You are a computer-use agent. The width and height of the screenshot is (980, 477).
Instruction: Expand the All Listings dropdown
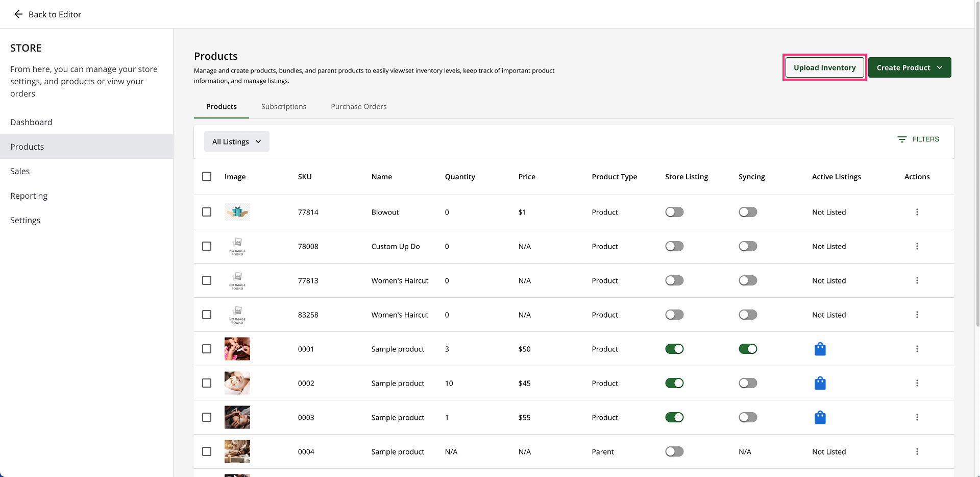coord(236,141)
